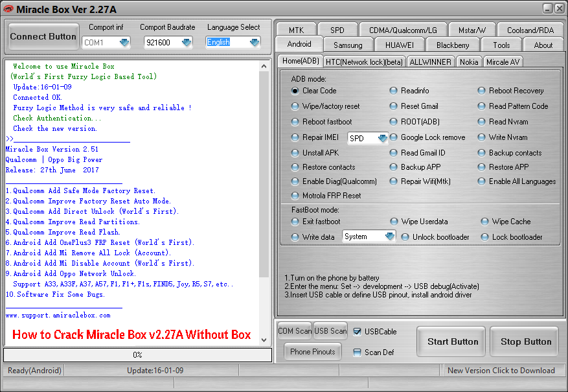Select Write data radio option
Viewport: 568px width, 392px height.
click(x=295, y=237)
